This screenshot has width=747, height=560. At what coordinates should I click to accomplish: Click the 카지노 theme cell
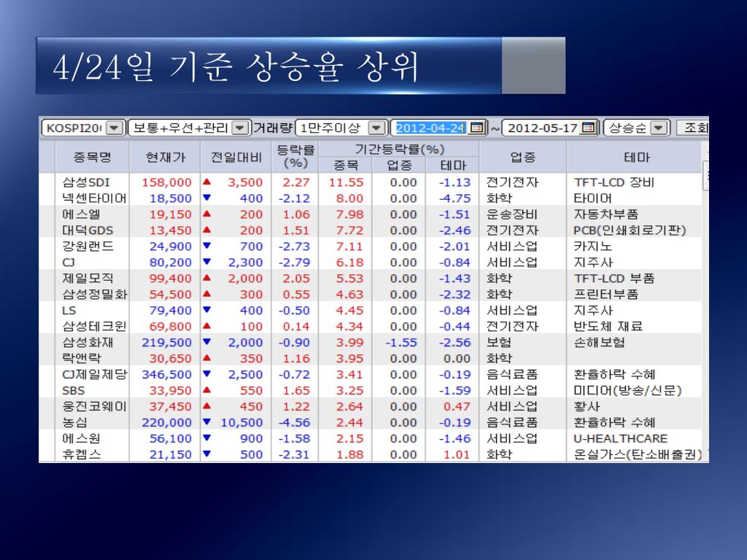[x=592, y=246]
